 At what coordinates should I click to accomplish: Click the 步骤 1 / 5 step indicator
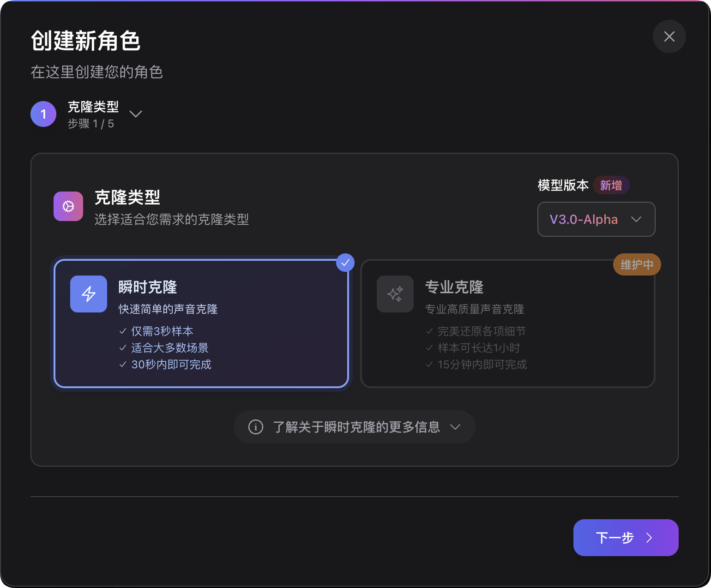[91, 124]
